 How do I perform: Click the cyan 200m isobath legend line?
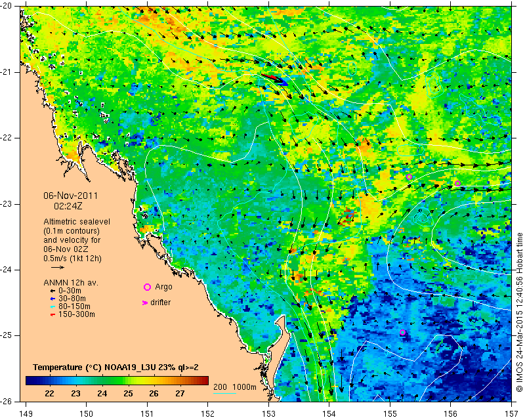pyautogui.click(x=224, y=393)
